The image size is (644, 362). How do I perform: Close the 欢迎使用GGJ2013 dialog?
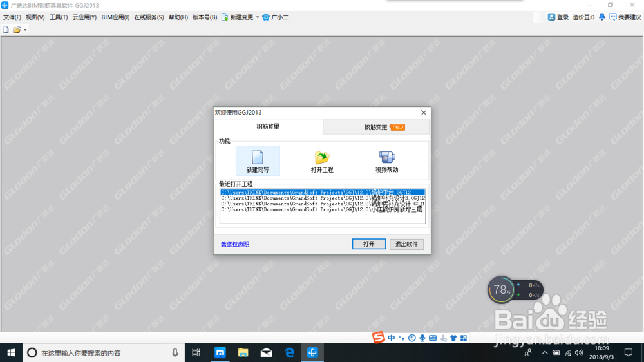click(424, 113)
